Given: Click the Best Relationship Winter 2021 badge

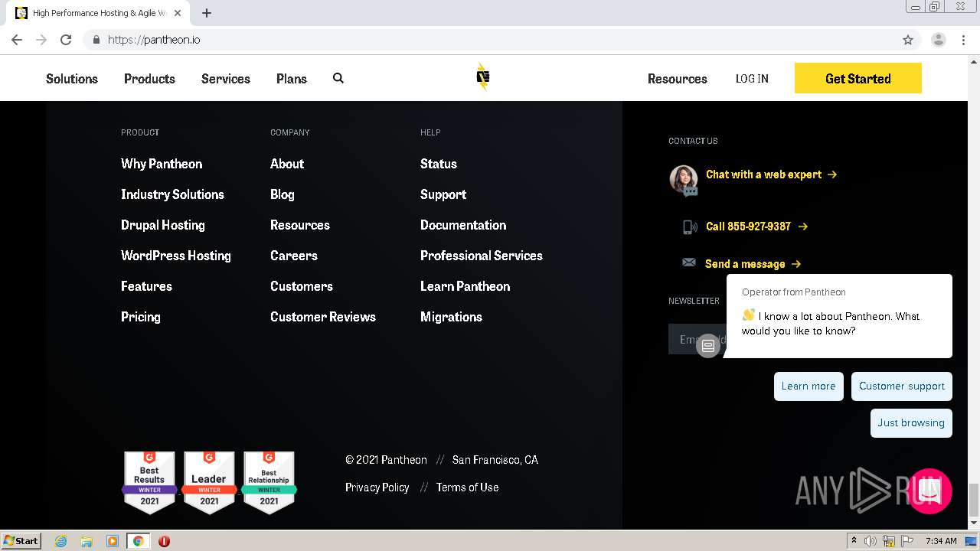Looking at the screenshot, I should (x=269, y=482).
